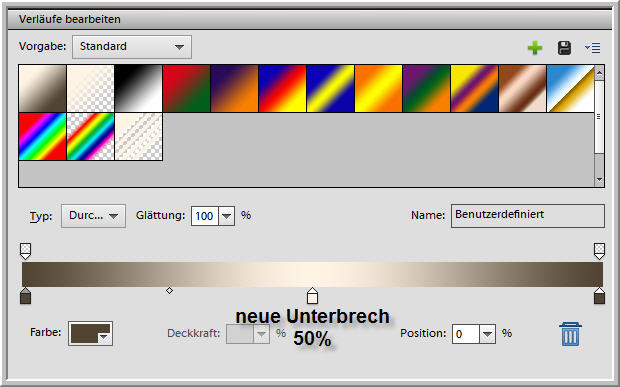
Task: Select the right dark brown color stop
Action: 599,296
